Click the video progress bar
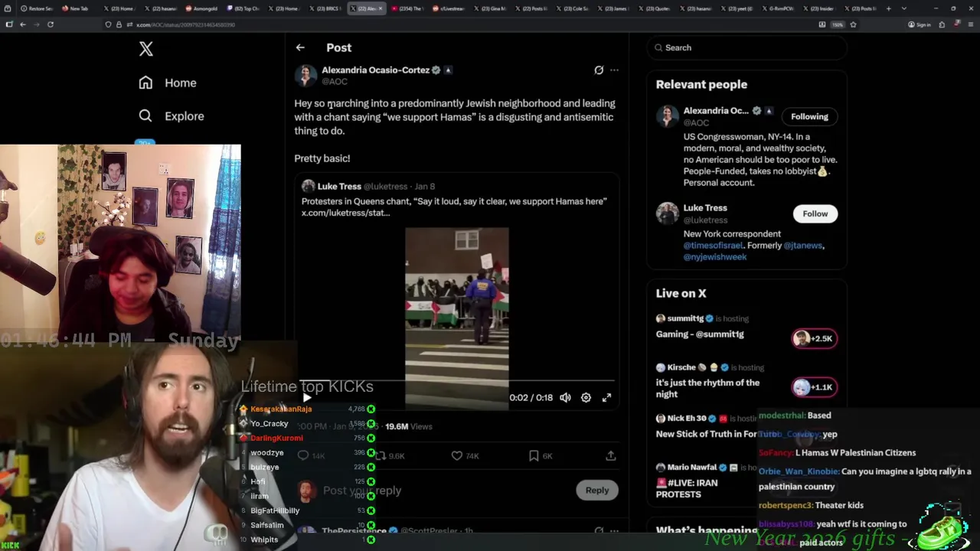 click(x=456, y=380)
